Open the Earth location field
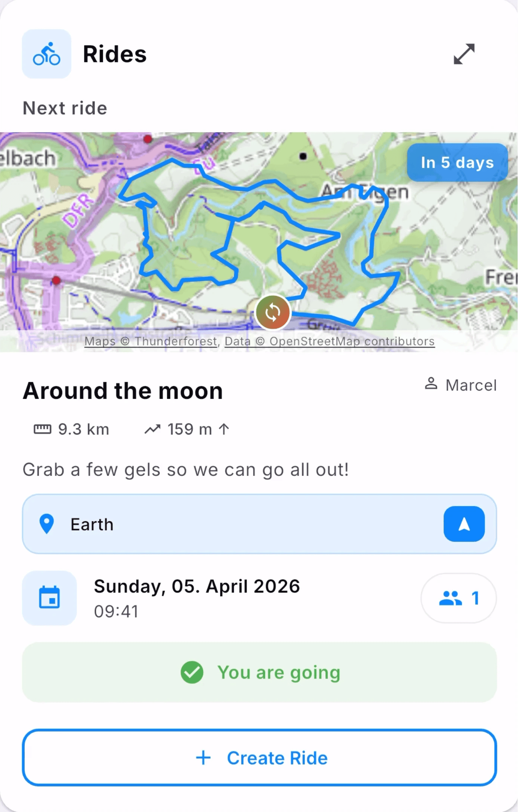The width and height of the screenshot is (518, 812). 225,524
